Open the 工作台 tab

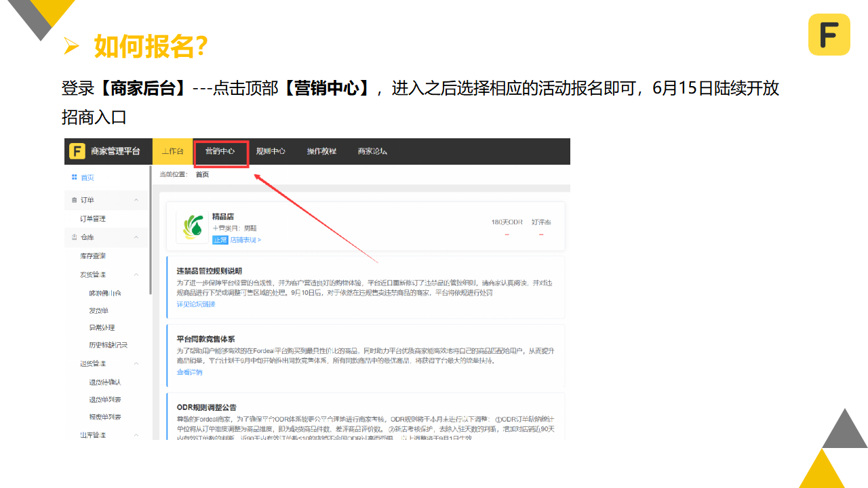tap(172, 151)
